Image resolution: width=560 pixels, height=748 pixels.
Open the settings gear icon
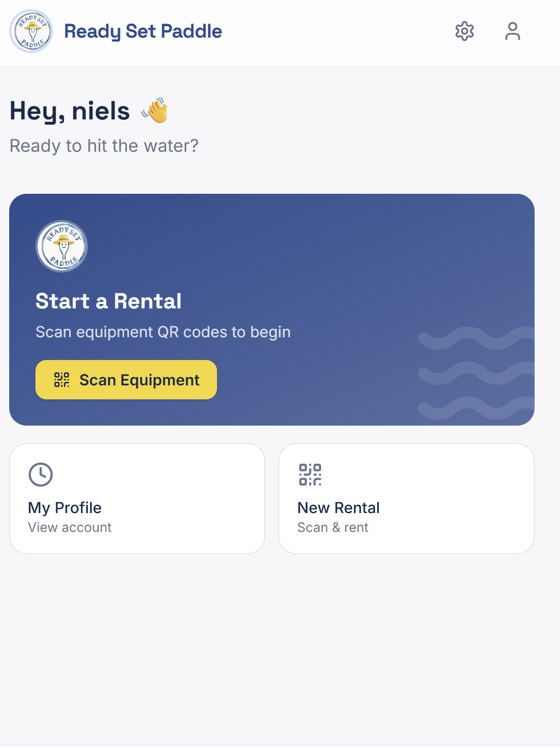click(465, 31)
